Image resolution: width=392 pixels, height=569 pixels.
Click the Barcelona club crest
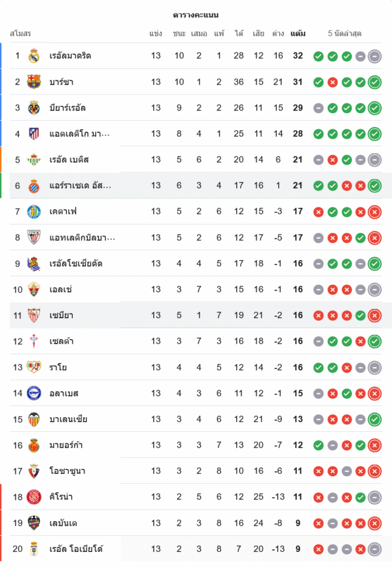click(34, 82)
